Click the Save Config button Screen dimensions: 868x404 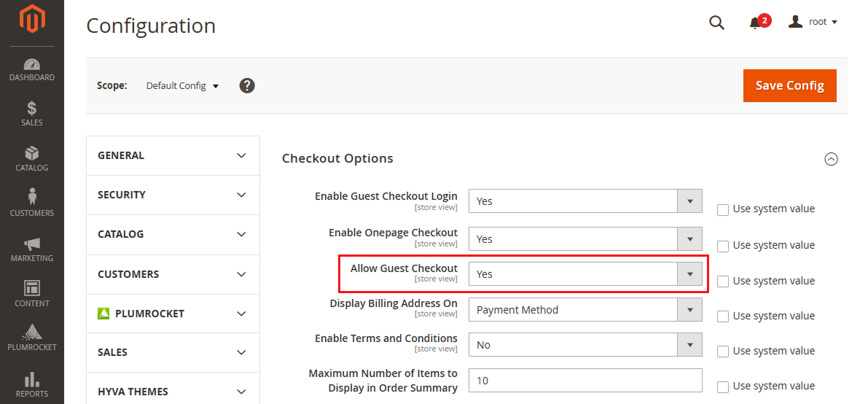(789, 86)
